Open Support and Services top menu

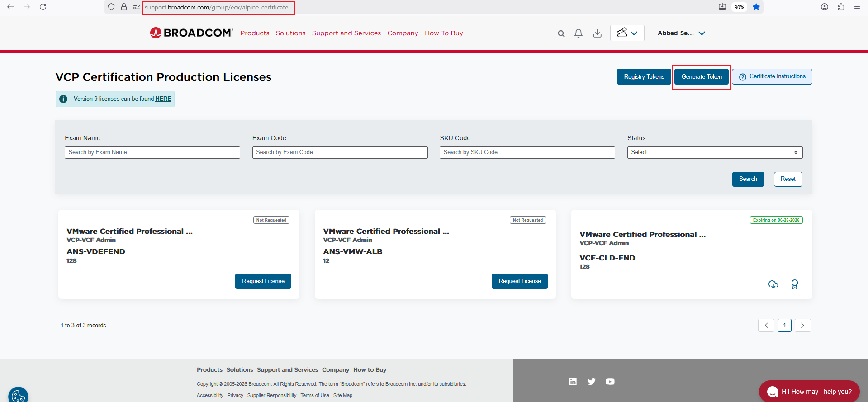coord(346,33)
